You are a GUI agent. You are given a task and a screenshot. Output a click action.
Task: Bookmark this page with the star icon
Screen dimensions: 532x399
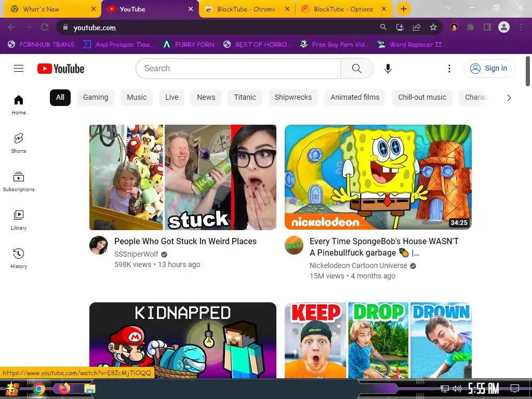point(433,27)
